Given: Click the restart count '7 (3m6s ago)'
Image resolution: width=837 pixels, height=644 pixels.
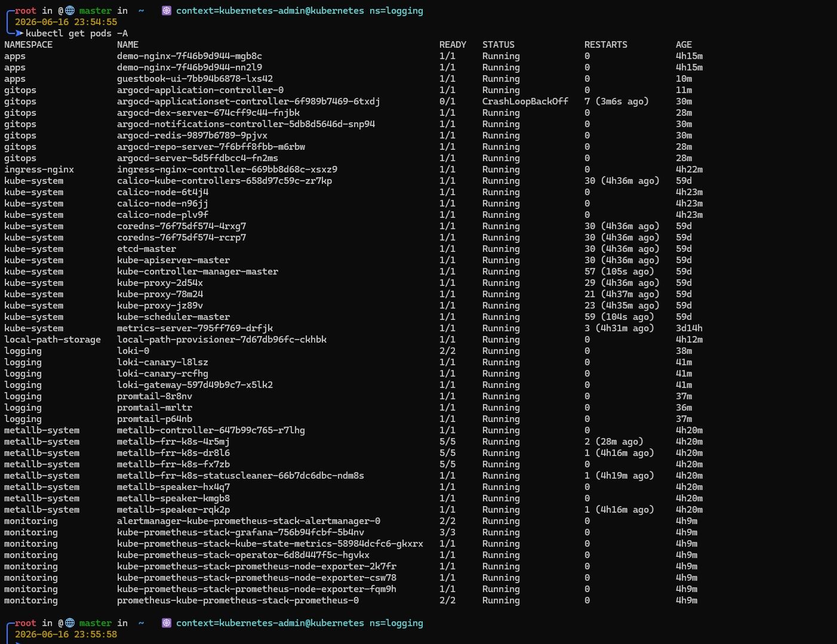Looking at the screenshot, I should (617, 101).
